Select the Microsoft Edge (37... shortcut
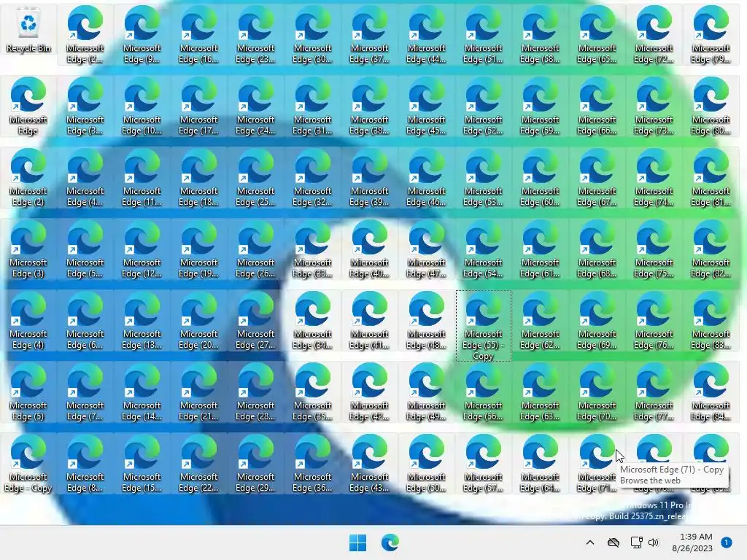 click(x=370, y=35)
